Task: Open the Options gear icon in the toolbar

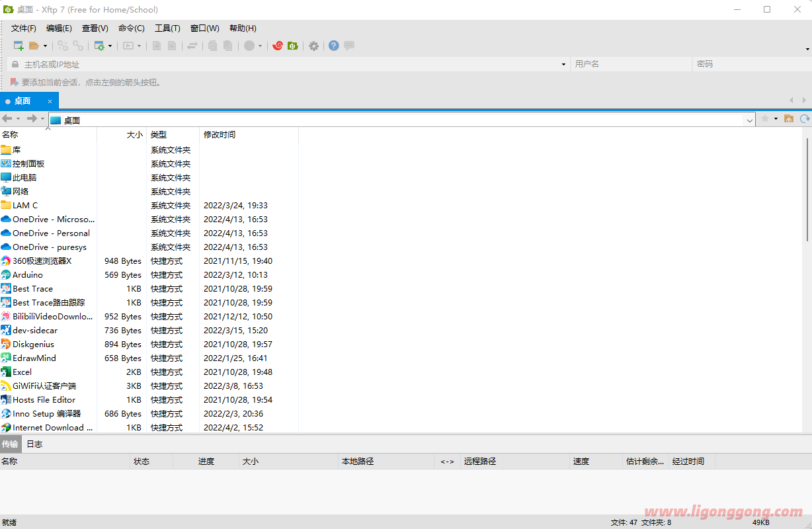Action: (313, 46)
